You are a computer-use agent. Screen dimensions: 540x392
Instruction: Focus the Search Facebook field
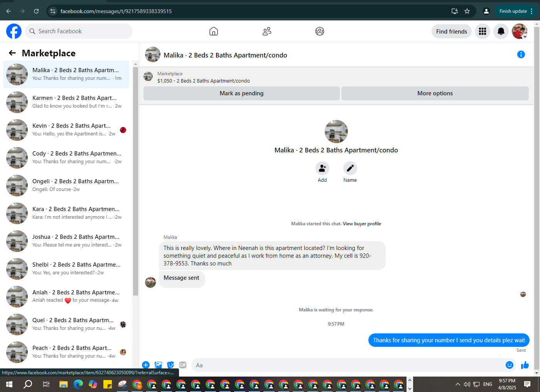79,31
